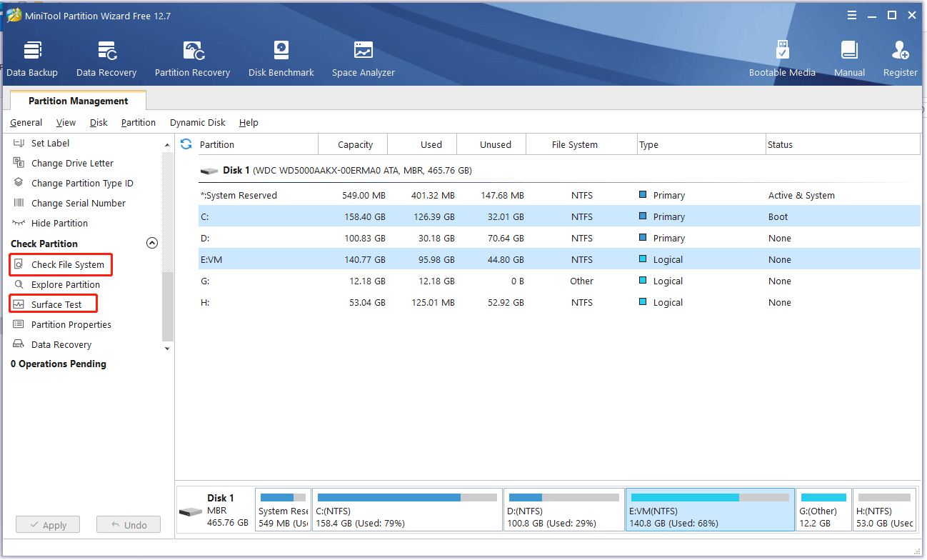Click the Partition Properties action text
Image resolution: width=927 pixels, height=560 pixels.
click(x=71, y=325)
